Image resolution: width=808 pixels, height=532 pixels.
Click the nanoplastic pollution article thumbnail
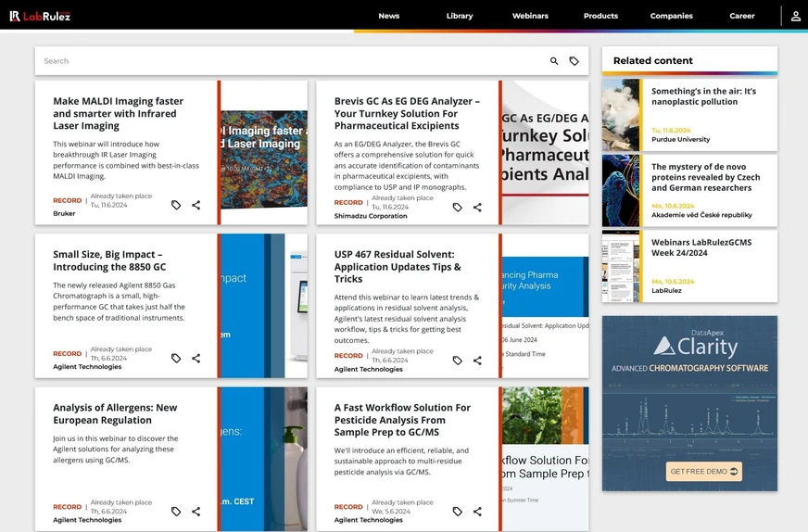click(621, 115)
